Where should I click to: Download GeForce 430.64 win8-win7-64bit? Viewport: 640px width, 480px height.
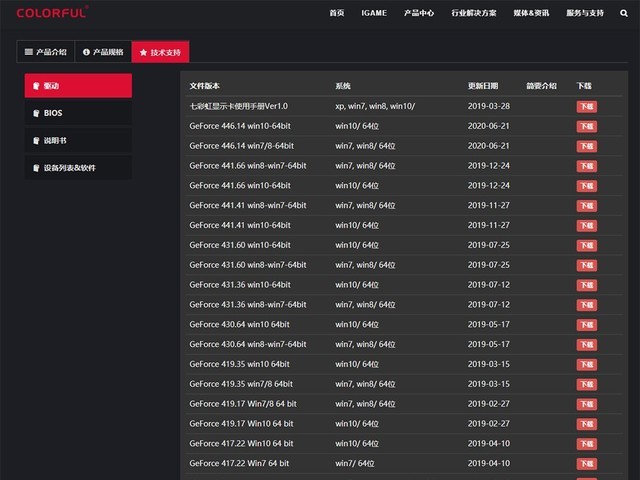click(587, 345)
